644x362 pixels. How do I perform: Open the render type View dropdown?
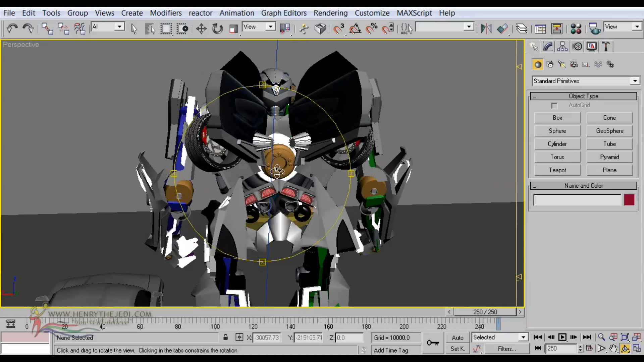click(x=623, y=27)
